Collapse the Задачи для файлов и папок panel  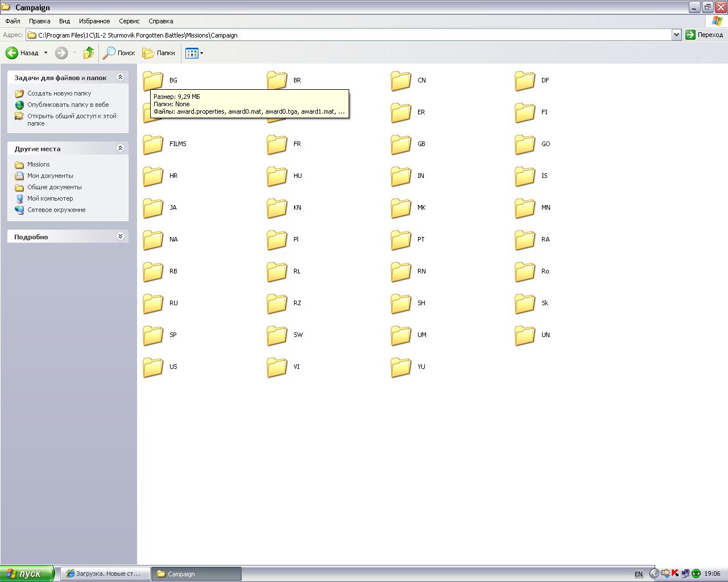tap(120, 77)
